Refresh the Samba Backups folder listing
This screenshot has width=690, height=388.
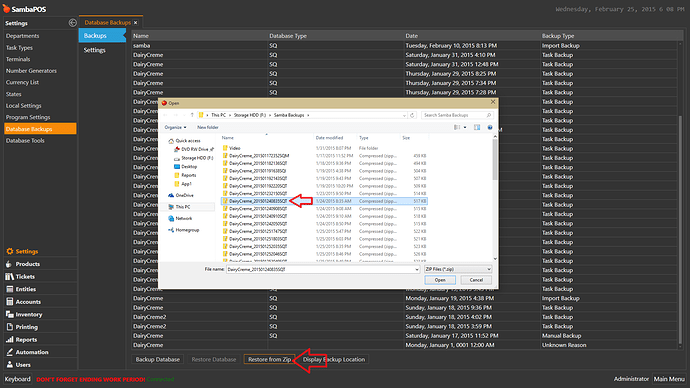tap(412, 115)
